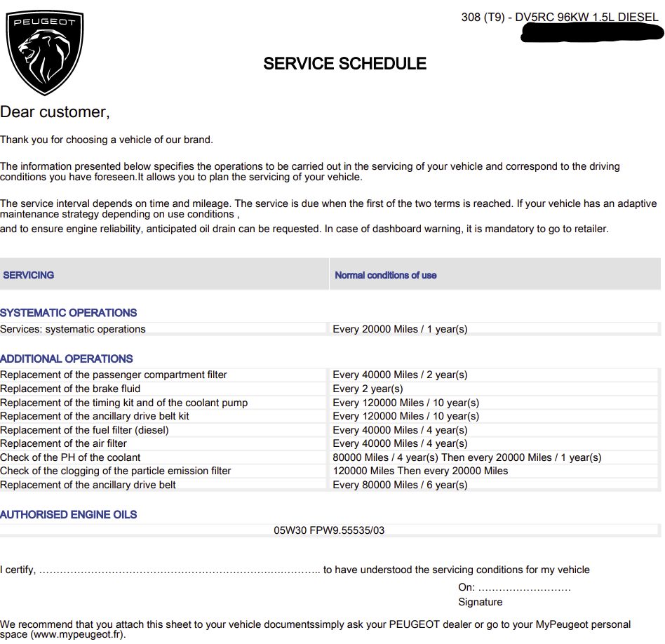Click the ADDITIONAL OPERATIONS heading
Viewport: 665px width, 644px height.
pyautogui.click(x=66, y=358)
